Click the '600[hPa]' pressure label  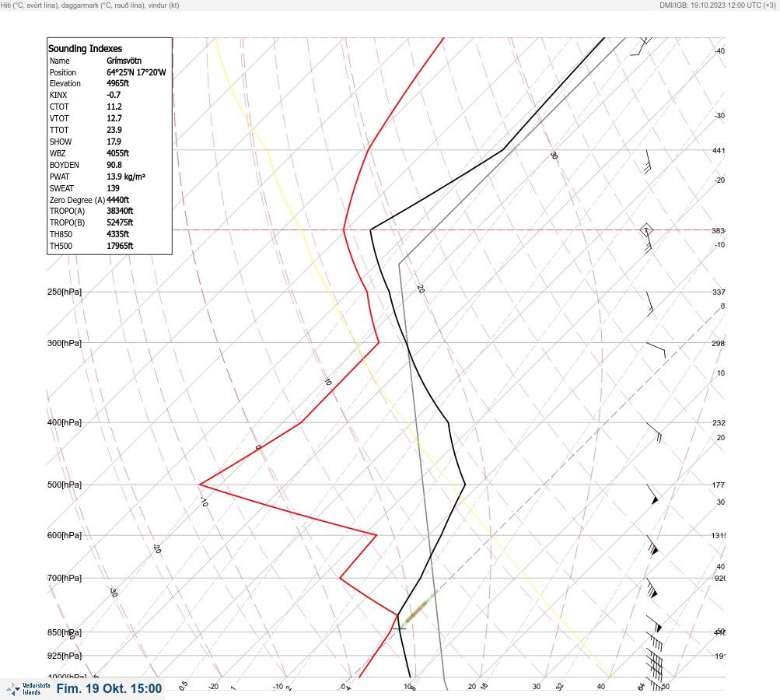point(65,535)
